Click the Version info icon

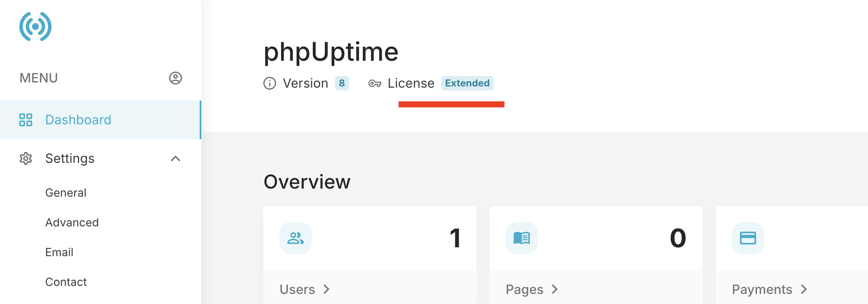tap(270, 83)
